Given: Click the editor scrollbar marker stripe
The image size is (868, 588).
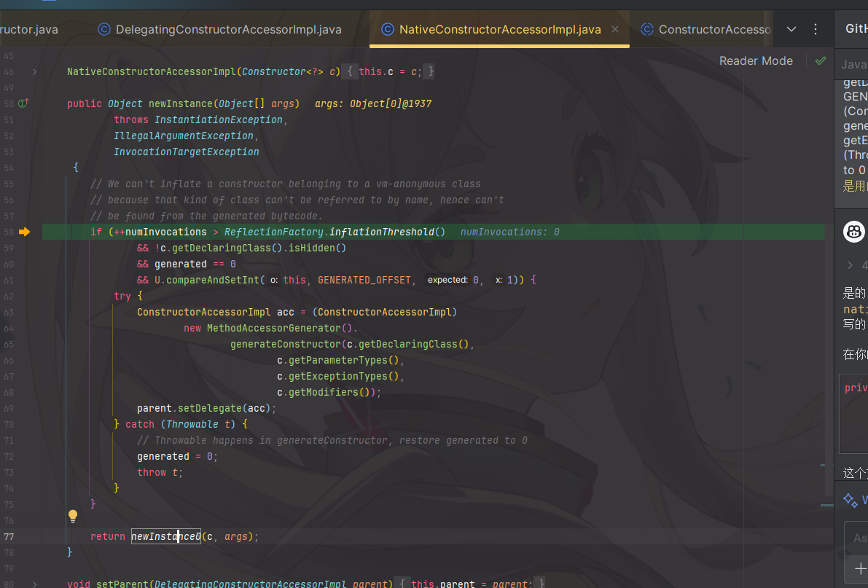Looking at the screenshot, I should [826, 505].
